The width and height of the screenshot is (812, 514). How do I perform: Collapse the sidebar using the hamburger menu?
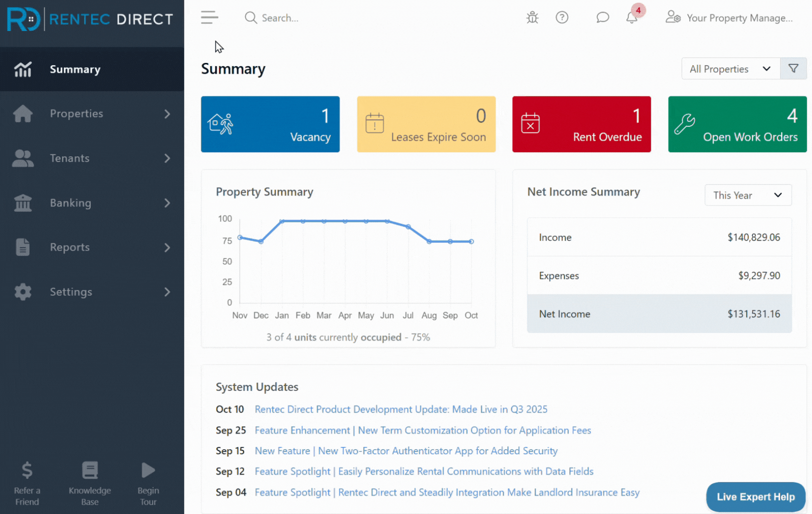[x=209, y=17]
